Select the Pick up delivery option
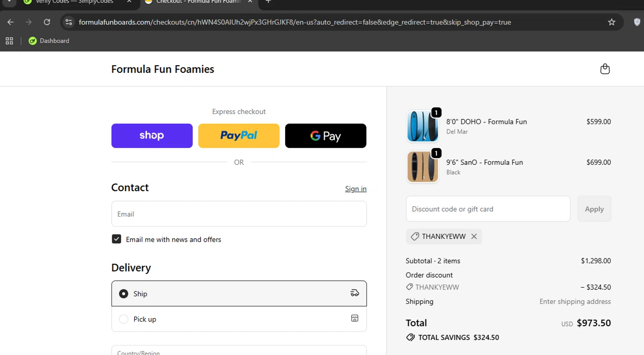Image resolution: width=644 pixels, height=355 pixels. (x=239, y=319)
